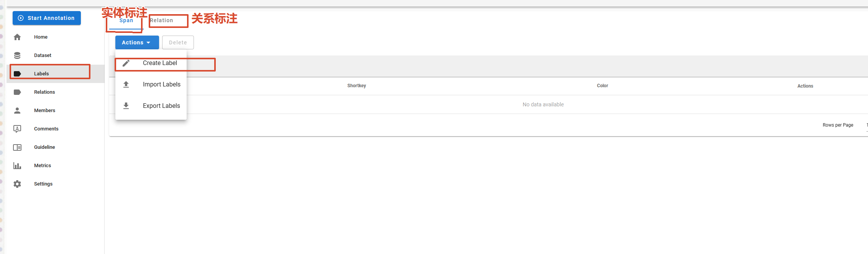Screen dimensions: 868x254
Task: Click the No data available message
Action: 543,104
